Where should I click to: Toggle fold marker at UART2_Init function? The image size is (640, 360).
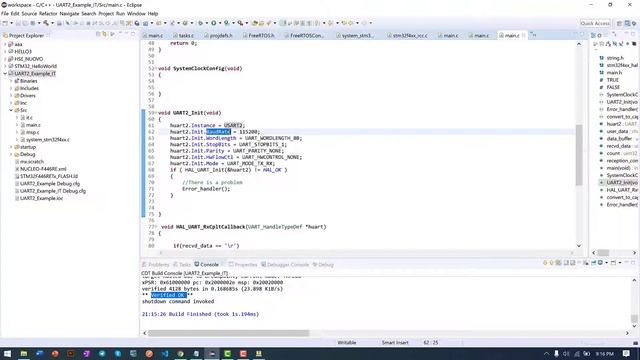click(156, 113)
